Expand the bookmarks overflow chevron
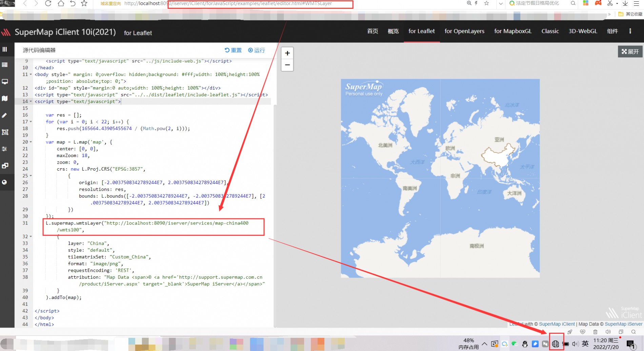 point(609,14)
